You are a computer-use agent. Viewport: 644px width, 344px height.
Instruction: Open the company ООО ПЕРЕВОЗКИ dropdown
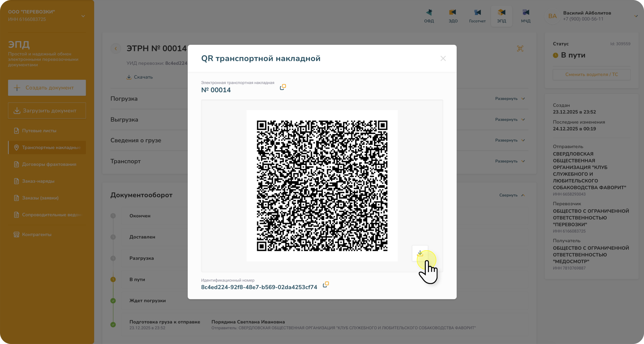pyautogui.click(x=83, y=16)
